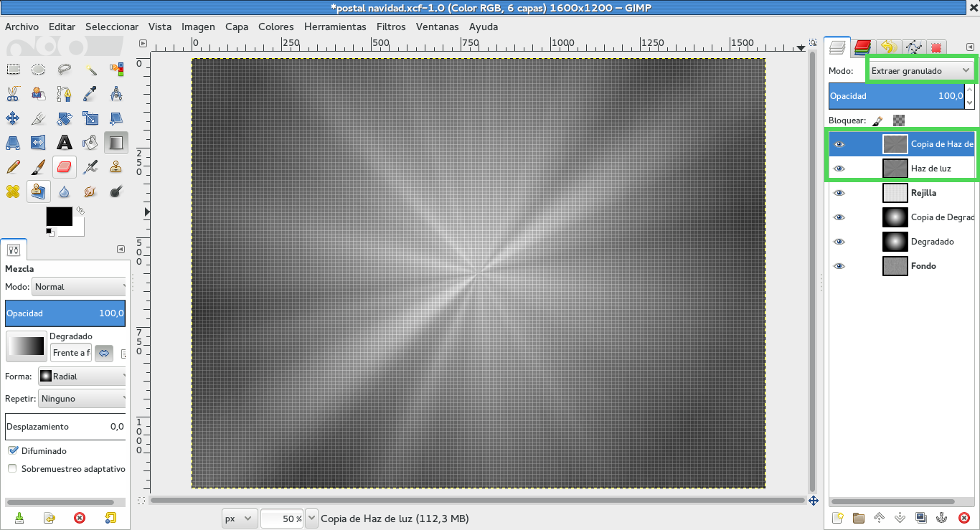Open the Repetir Ninguno dropdown
The image size is (980, 530).
[82, 398]
